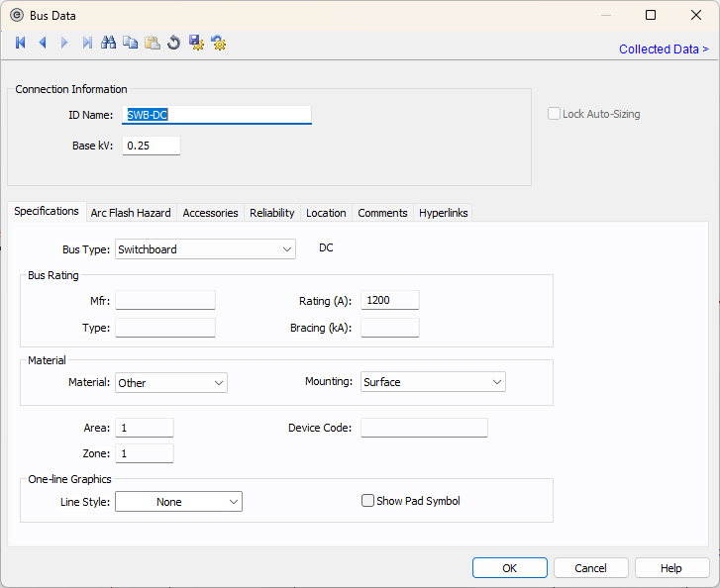Click the gear settings toolbar icon
Image resolution: width=720 pixels, height=588 pixels.
click(x=219, y=43)
